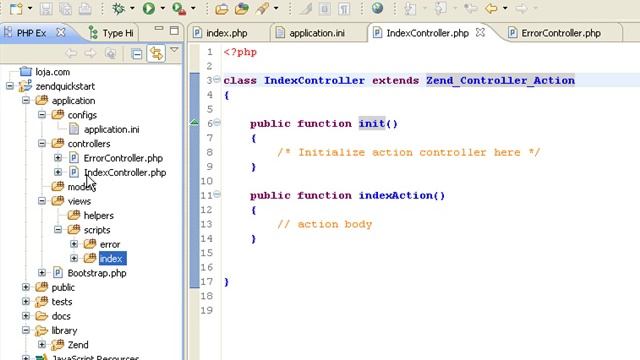This screenshot has width=640, height=360.
Task: Select Bootstrap.php in the explorer tree
Action: 97,273
